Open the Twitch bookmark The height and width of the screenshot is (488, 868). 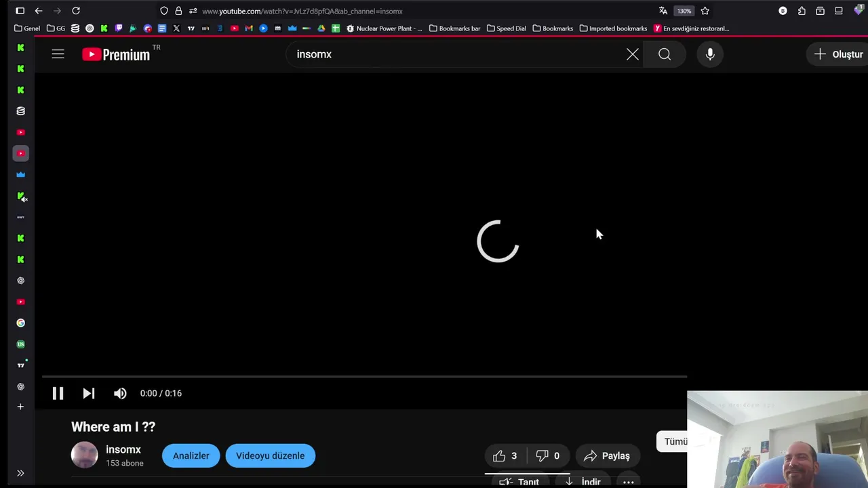(x=118, y=28)
